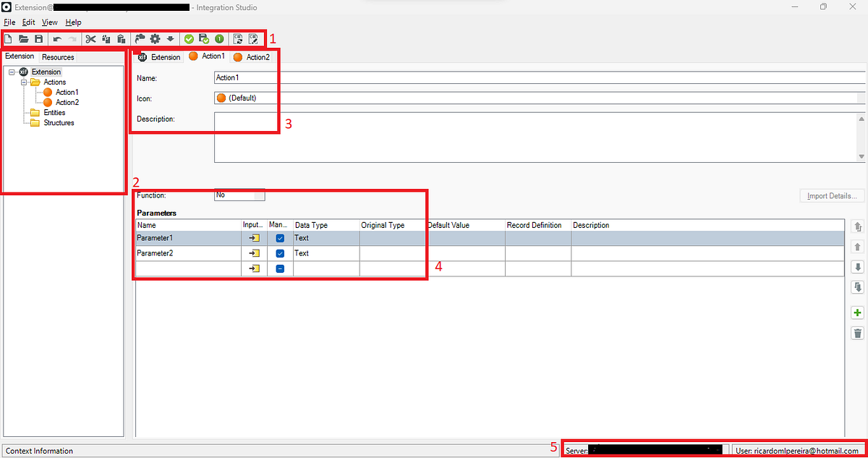The width and height of the screenshot is (868, 458).
Task: Open an extension using the Open folder icon
Action: (x=23, y=38)
